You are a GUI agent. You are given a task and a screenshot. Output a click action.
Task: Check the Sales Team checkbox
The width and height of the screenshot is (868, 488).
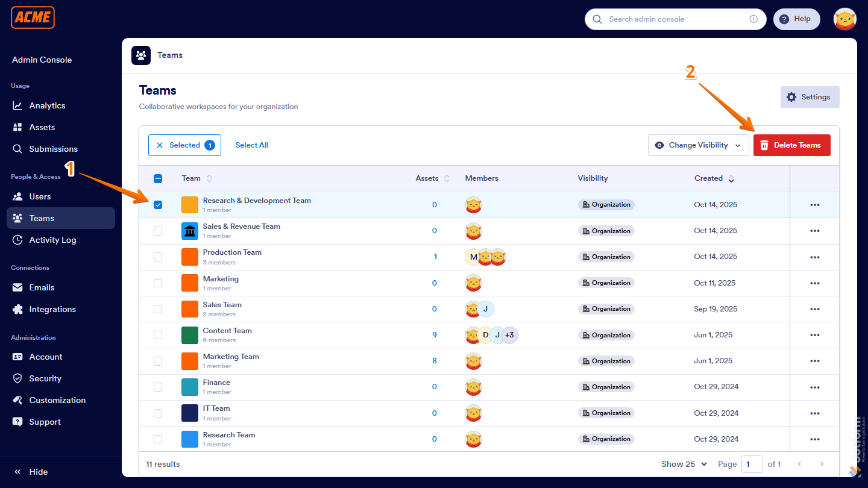(x=158, y=309)
